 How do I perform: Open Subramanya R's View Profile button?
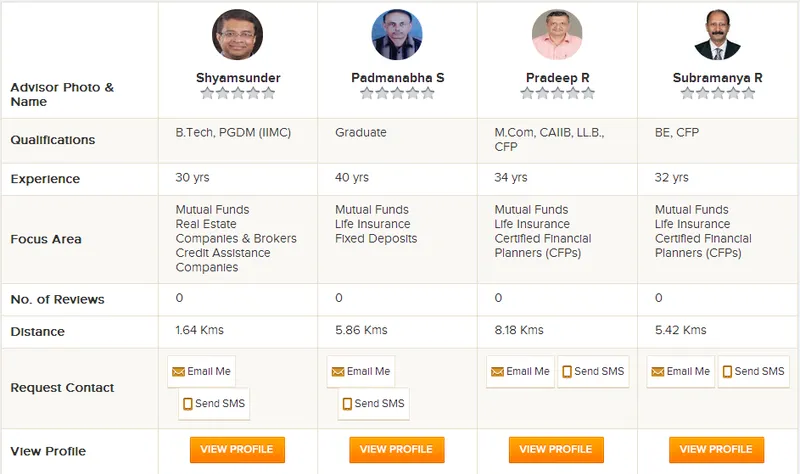717,449
